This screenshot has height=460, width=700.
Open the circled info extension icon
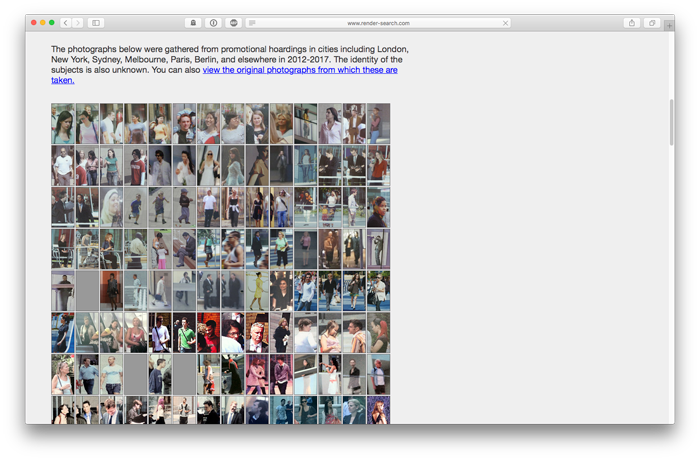pos(213,23)
